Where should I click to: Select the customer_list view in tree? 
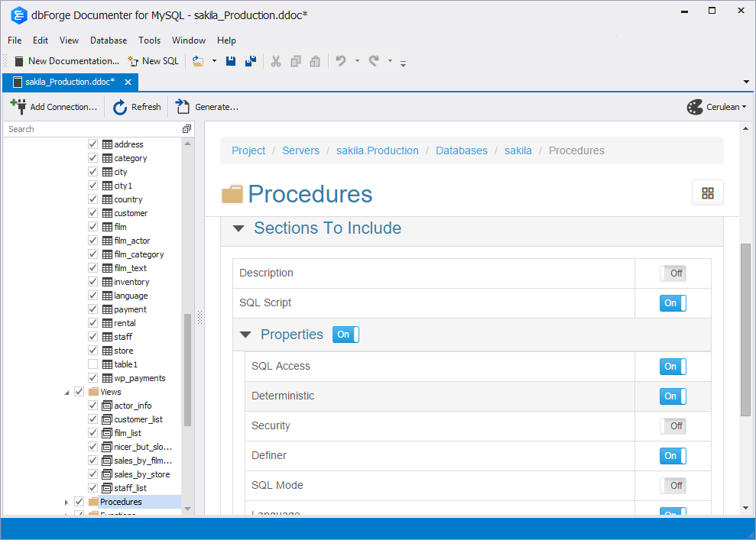(x=138, y=419)
